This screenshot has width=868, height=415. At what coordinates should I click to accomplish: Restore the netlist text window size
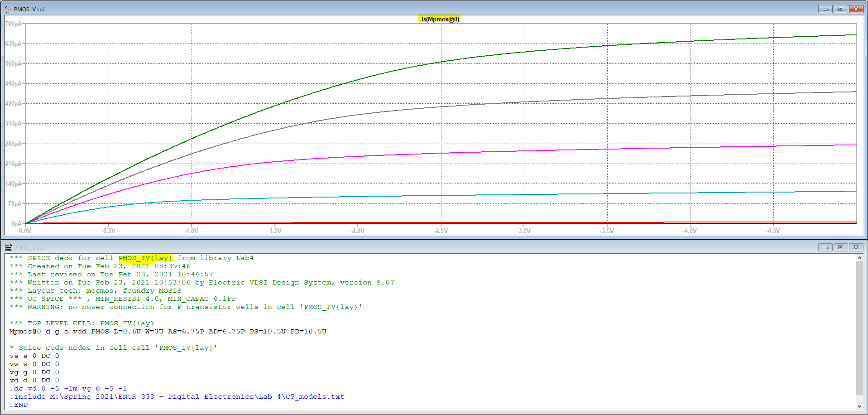pyautogui.click(x=840, y=247)
